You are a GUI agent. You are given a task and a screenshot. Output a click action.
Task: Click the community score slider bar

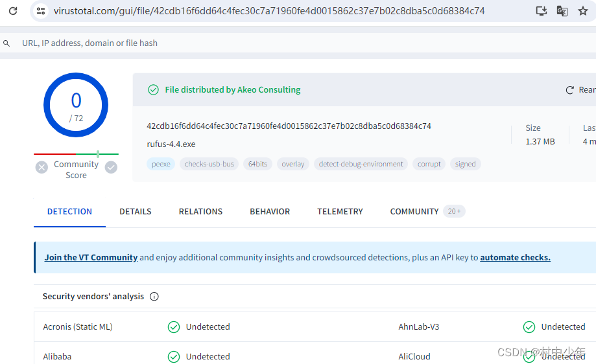[x=76, y=154]
